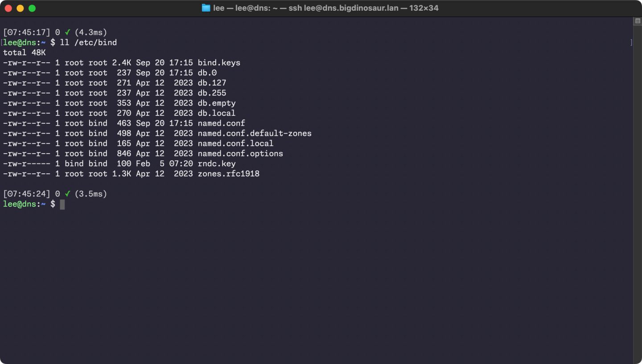Click the zones.rfc1918 filename
Viewport: 642px width, 364px height.
pyautogui.click(x=229, y=174)
